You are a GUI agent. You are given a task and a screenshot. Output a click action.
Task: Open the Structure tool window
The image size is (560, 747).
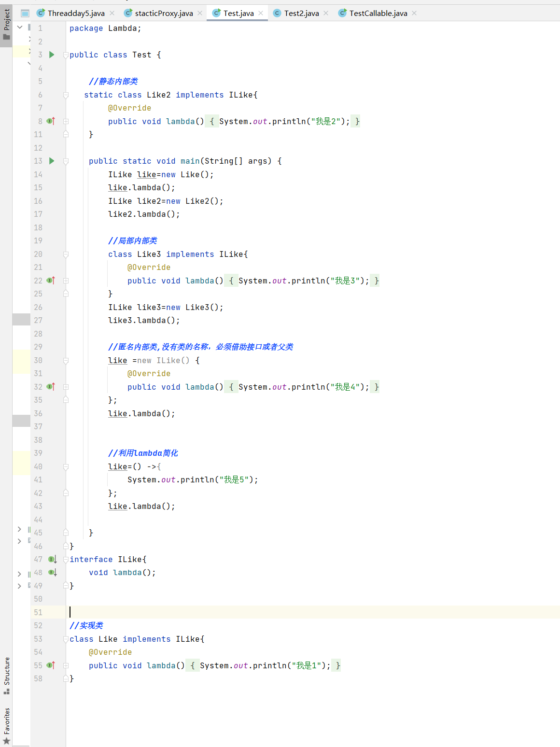[x=6, y=676]
